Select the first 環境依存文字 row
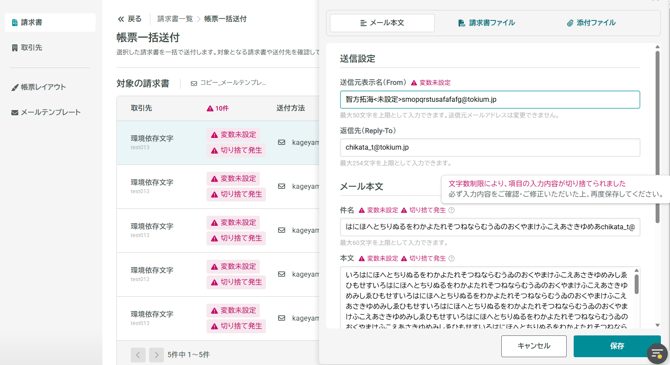Image resolution: width=670 pixels, height=365 pixels. [x=217, y=142]
